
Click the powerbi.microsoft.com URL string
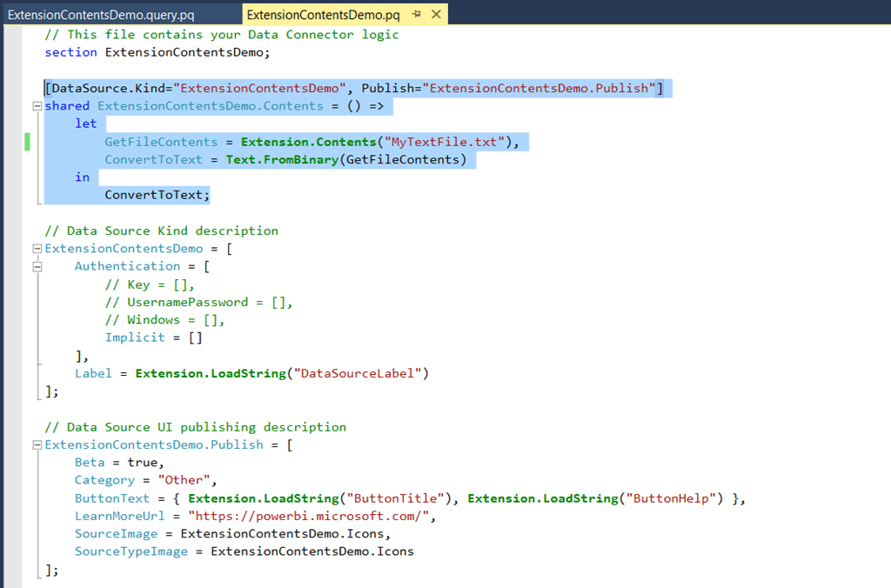tap(308, 516)
